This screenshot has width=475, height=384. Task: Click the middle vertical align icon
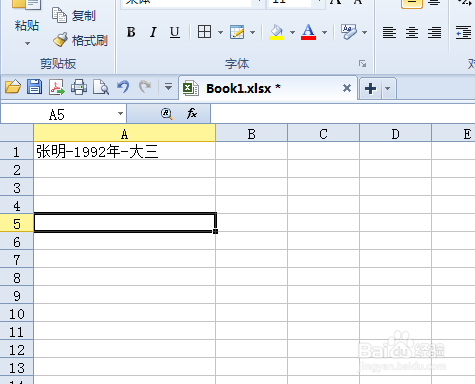[412, 3]
